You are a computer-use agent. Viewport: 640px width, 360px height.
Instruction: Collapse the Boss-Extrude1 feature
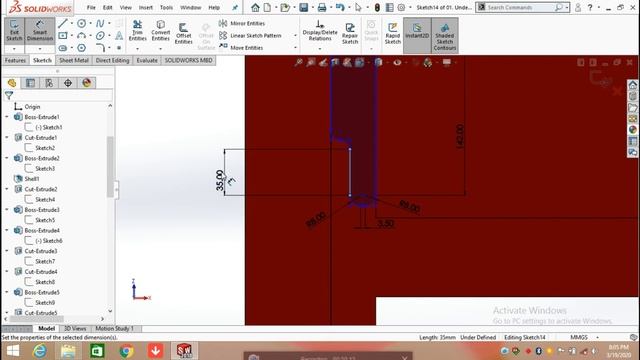pos(7,117)
